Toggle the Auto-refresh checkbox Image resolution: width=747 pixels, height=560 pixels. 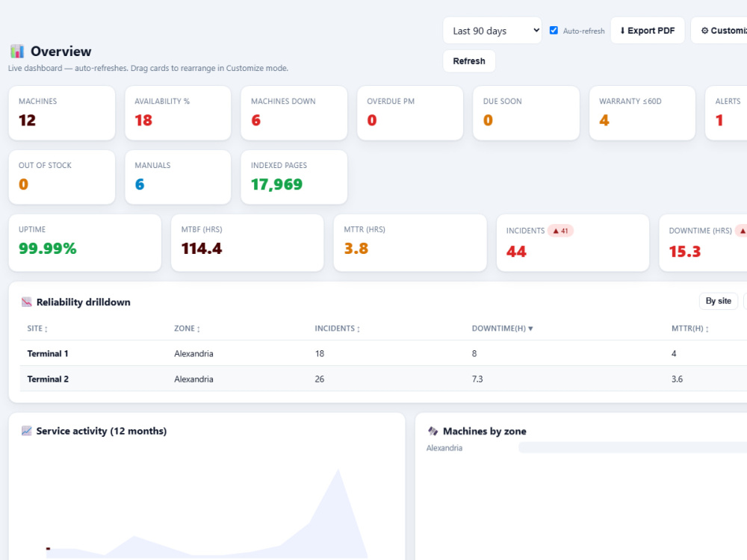pos(554,30)
